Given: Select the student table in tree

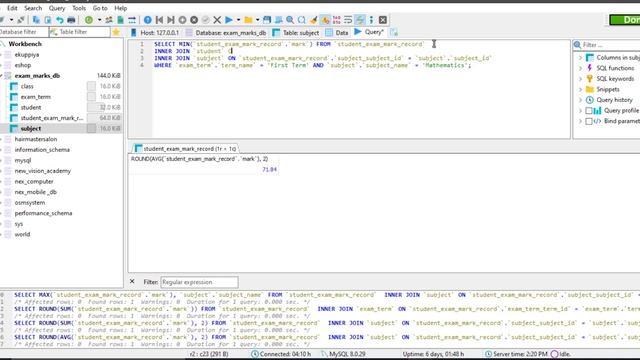Looking at the screenshot, I should 31,107.
